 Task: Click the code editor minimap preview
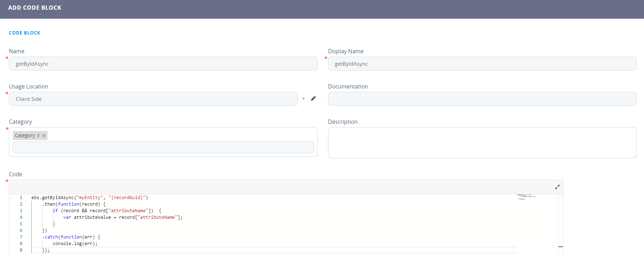(526, 197)
